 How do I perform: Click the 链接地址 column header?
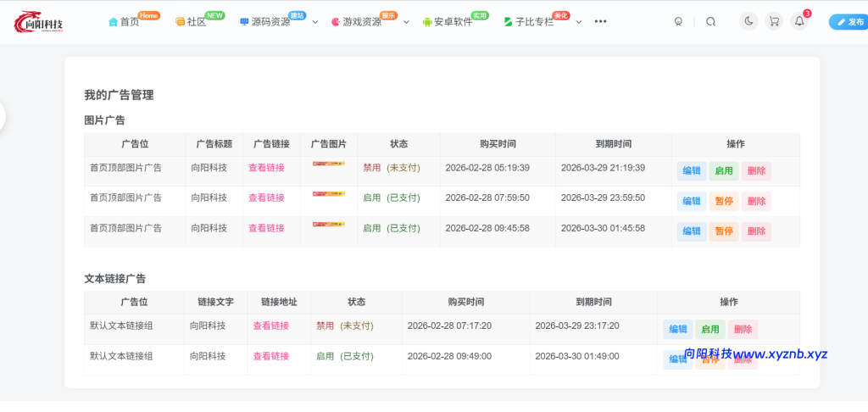click(280, 303)
